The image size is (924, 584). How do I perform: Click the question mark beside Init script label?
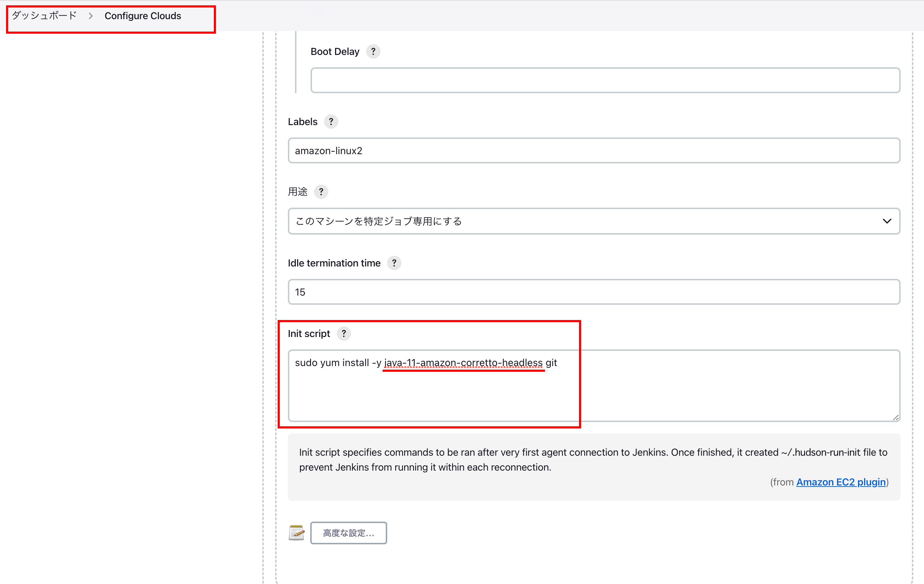point(344,333)
